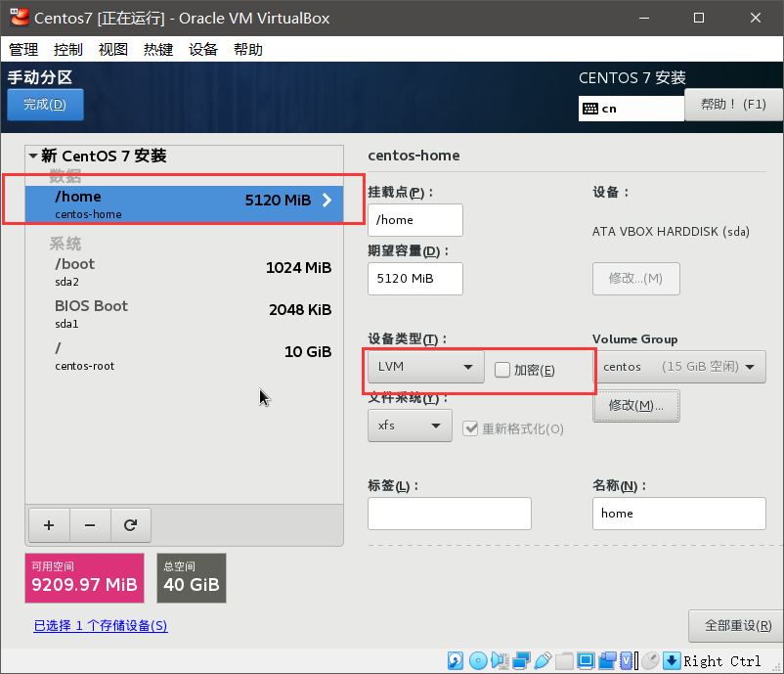
Task: Click the hard disk activity status icon
Action: click(x=455, y=660)
